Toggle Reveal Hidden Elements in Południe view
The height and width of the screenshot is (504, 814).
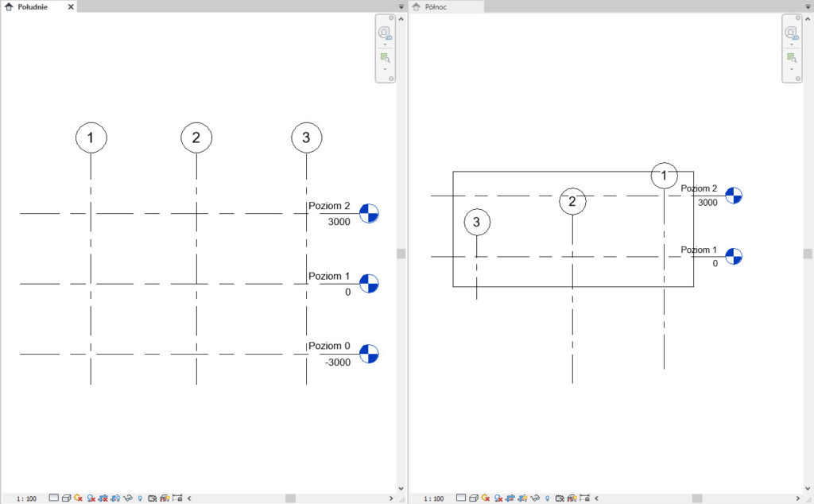pyautogui.click(x=139, y=498)
